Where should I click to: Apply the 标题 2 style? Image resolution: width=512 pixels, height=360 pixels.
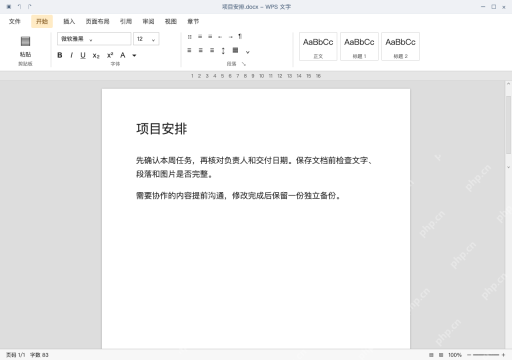pyautogui.click(x=400, y=46)
